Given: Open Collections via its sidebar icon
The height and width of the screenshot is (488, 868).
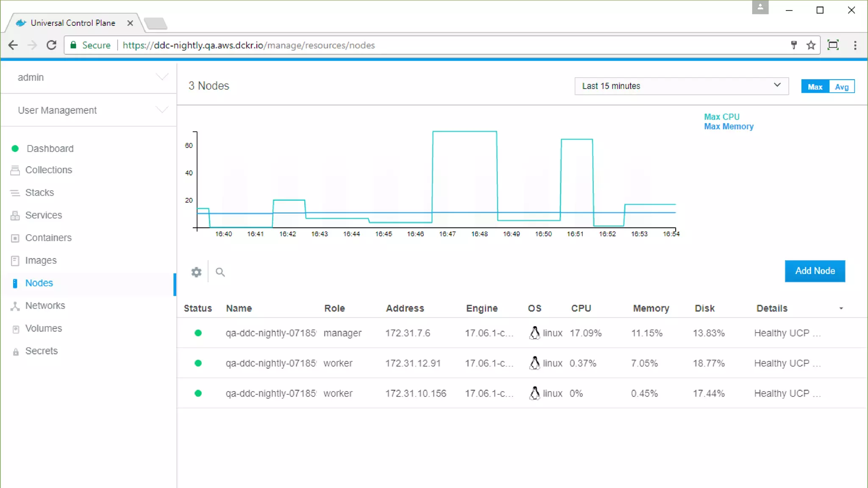Looking at the screenshot, I should point(15,170).
